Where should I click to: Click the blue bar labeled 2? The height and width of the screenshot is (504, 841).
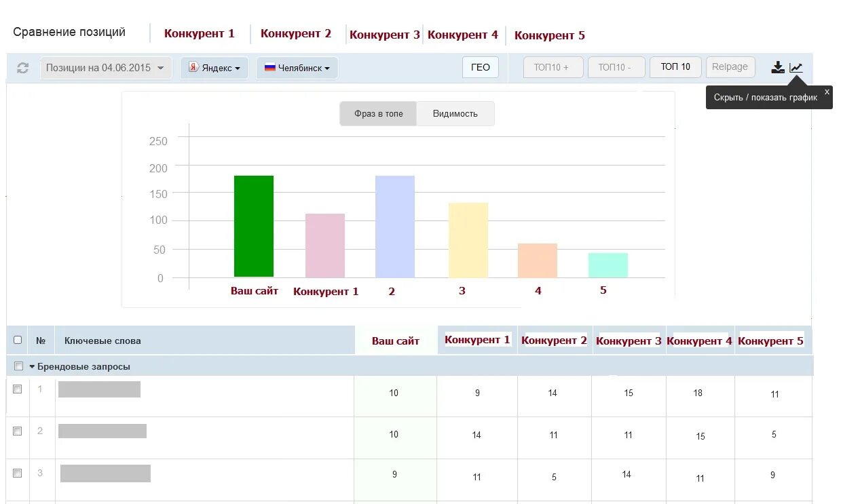coord(395,227)
